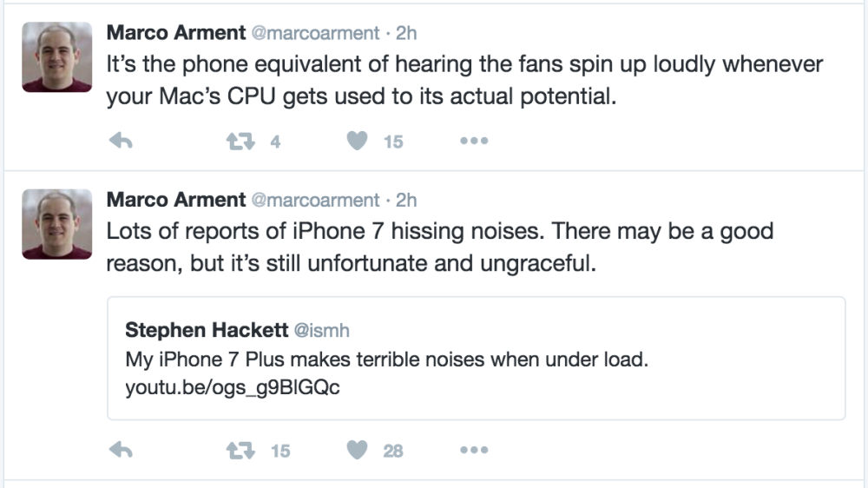
Task: Reply to the iPhone 7 hissing tweet
Action: point(121,451)
